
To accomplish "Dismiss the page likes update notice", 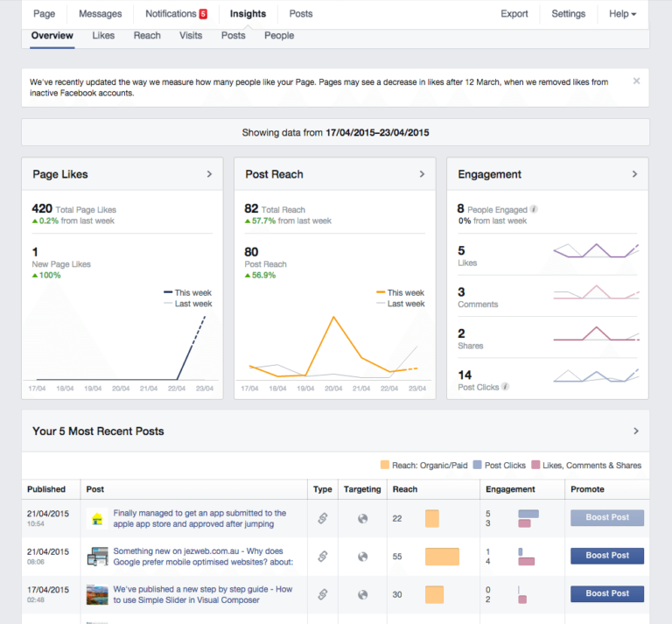I will 636,81.
